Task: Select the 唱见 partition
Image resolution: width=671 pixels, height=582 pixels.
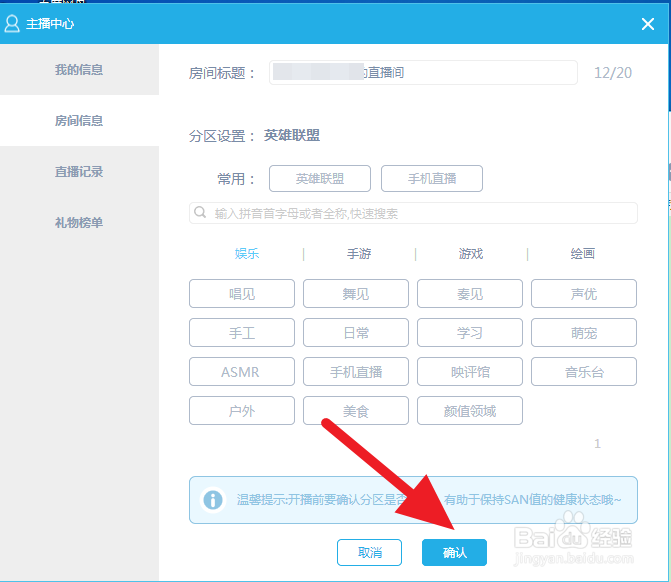Action: point(242,294)
